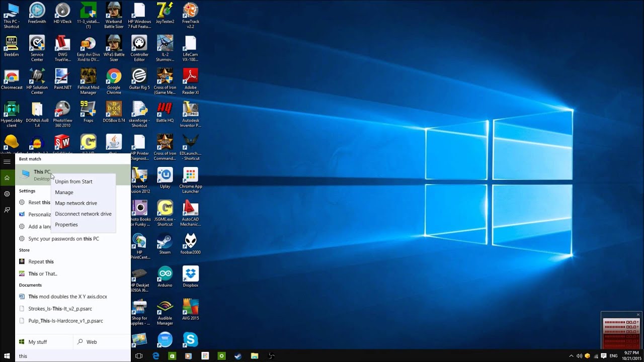Viewport: 644px width, 362px height.
Task: Open AutoCAD Mechanical desktop icon
Action: (x=191, y=213)
